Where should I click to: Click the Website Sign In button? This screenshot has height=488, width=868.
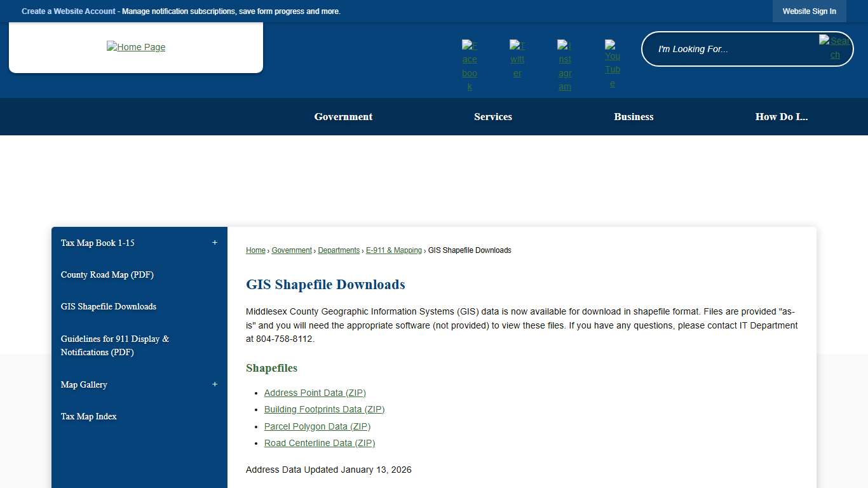click(809, 11)
